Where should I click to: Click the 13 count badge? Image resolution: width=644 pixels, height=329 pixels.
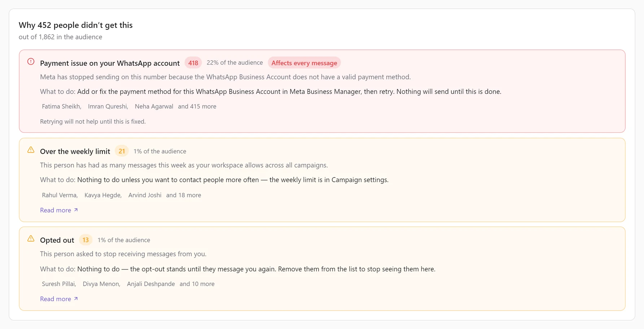(x=86, y=240)
